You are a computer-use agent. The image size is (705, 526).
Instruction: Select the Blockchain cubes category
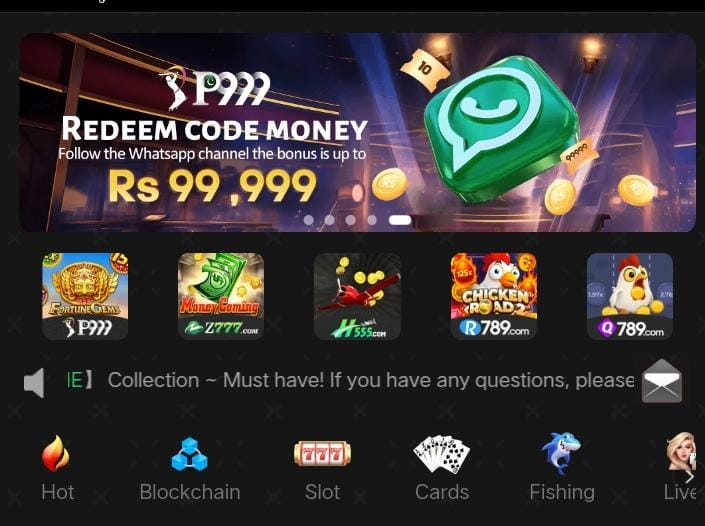tap(190, 468)
